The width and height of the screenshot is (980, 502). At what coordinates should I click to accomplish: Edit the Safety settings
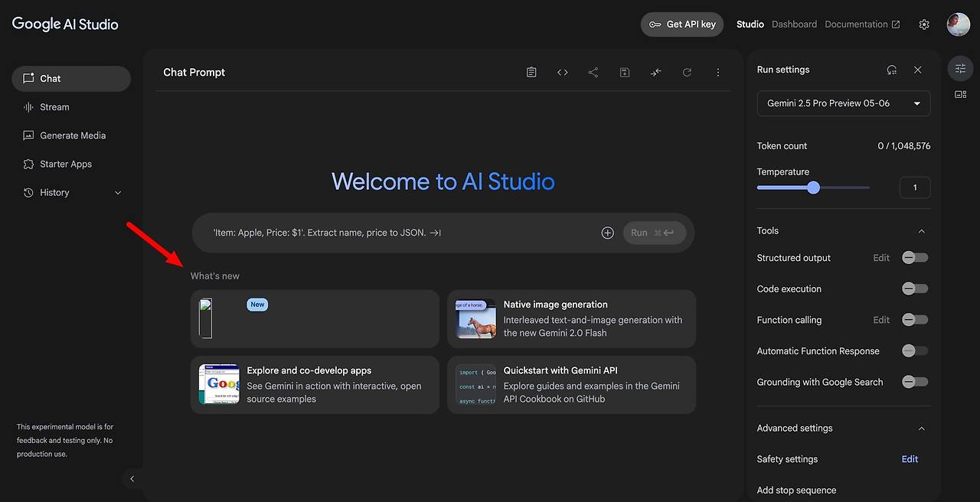909,458
